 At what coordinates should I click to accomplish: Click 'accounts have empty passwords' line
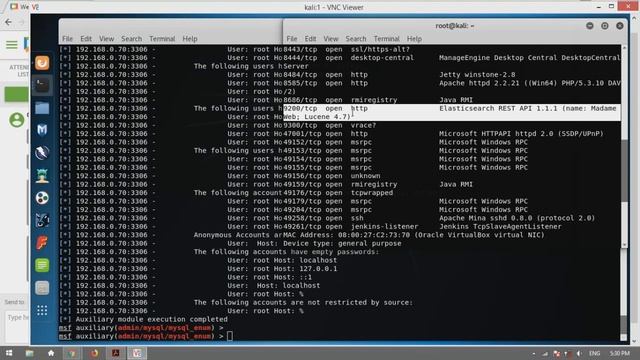click(x=287, y=252)
